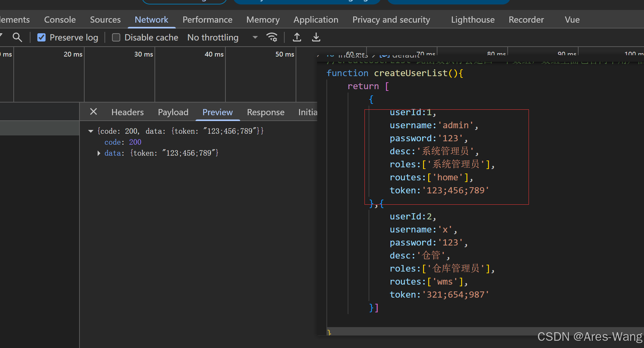
Task: Click the createUserList function name in code
Action: (411, 73)
